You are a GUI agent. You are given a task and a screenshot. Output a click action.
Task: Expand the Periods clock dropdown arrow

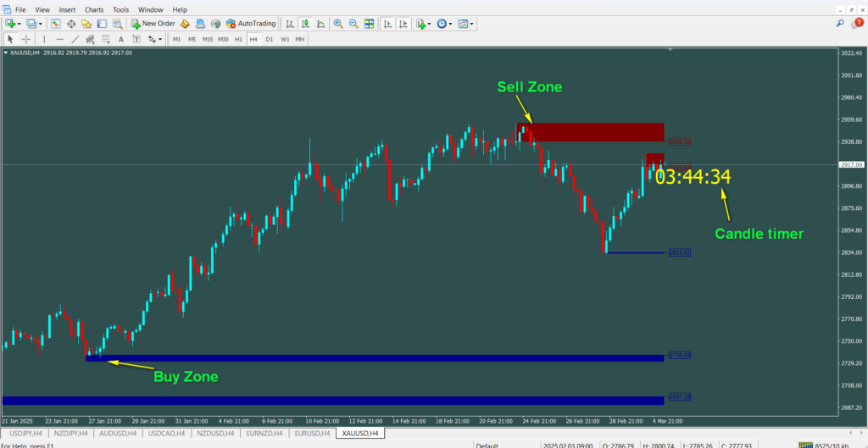(x=450, y=24)
